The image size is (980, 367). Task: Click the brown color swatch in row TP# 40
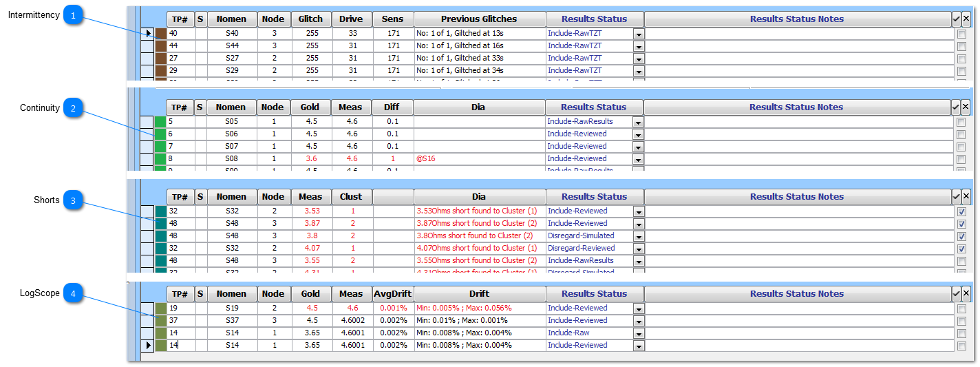click(x=161, y=33)
